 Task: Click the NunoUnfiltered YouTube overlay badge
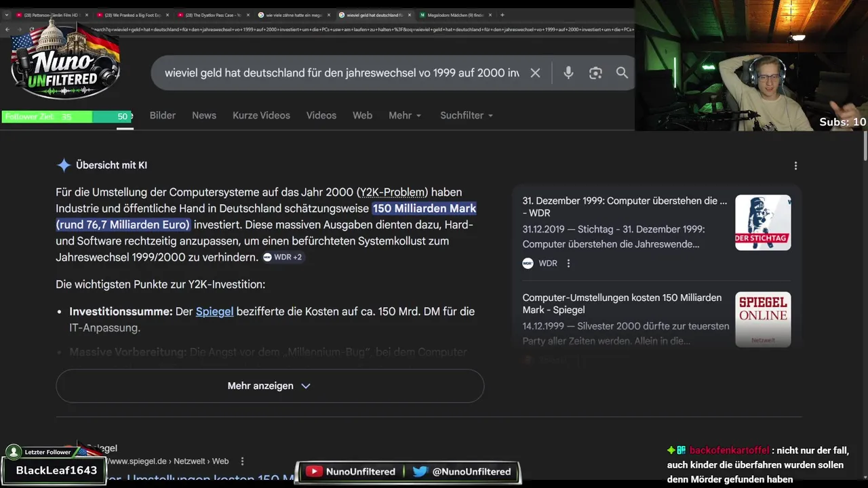click(x=351, y=471)
